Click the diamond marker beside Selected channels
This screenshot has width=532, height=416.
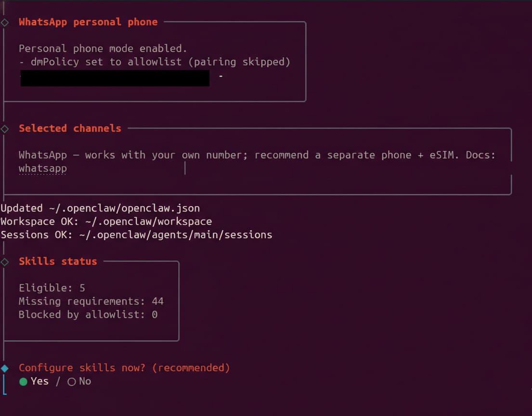click(x=5, y=129)
